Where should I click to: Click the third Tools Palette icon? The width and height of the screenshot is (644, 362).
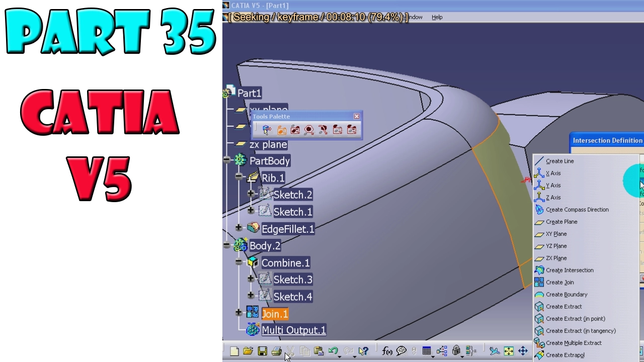(x=295, y=130)
